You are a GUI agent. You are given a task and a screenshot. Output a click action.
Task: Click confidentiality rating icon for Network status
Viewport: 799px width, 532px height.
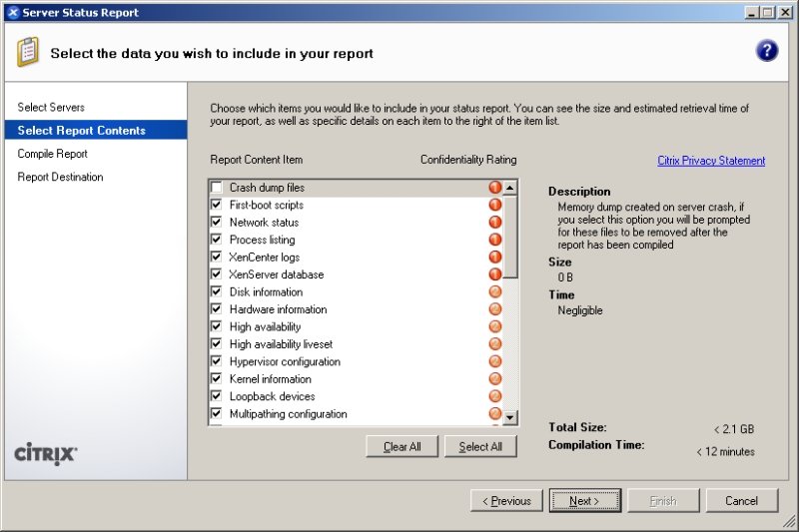(494, 222)
